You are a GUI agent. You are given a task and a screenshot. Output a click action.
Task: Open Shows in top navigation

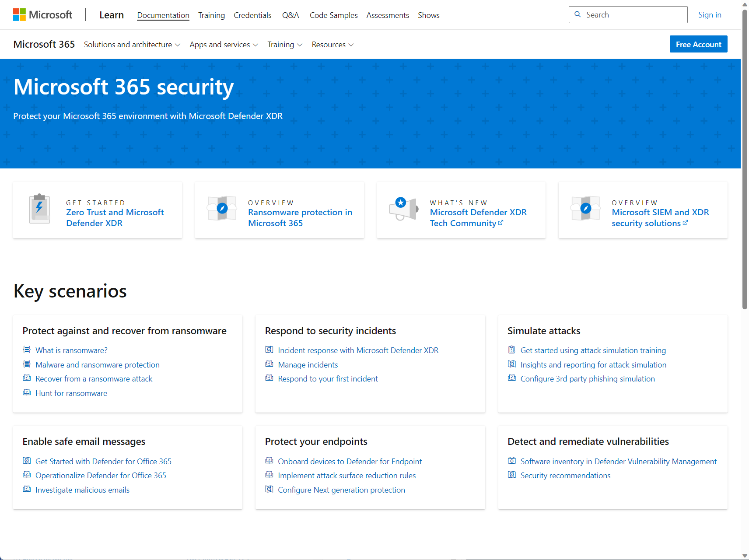(x=429, y=15)
